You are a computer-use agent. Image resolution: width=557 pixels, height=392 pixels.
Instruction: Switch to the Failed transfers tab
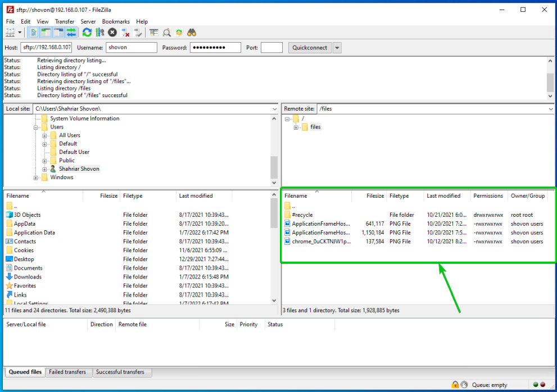[x=67, y=372]
